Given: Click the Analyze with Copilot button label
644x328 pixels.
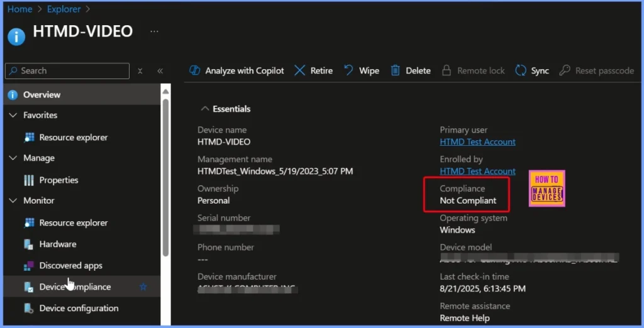Looking at the screenshot, I should [x=245, y=70].
